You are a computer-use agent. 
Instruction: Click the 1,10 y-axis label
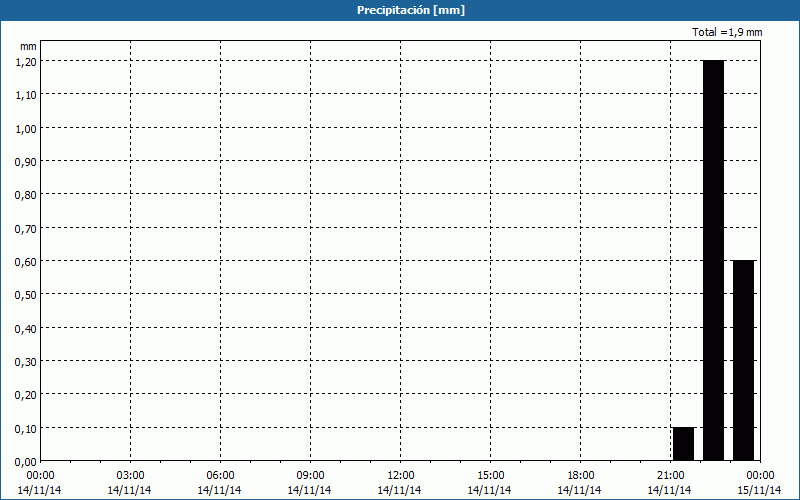click(x=25, y=95)
